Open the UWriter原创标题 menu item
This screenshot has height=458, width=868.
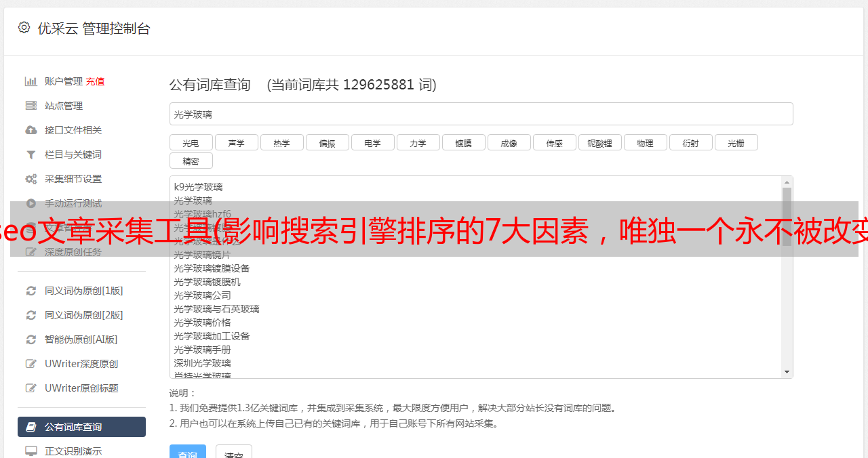[81, 388]
